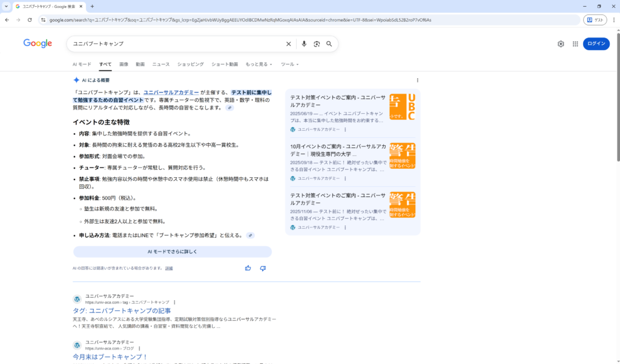The image size is (620, 364).
Task: Give thumbs down to AI overview
Action: point(263,268)
